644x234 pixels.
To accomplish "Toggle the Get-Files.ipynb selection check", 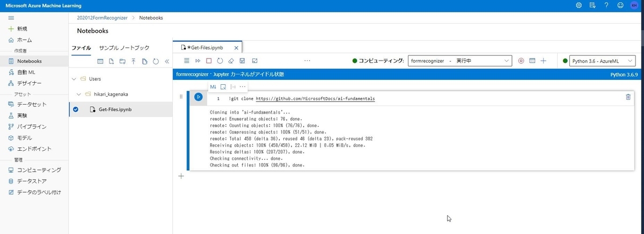I will [76, 109].
